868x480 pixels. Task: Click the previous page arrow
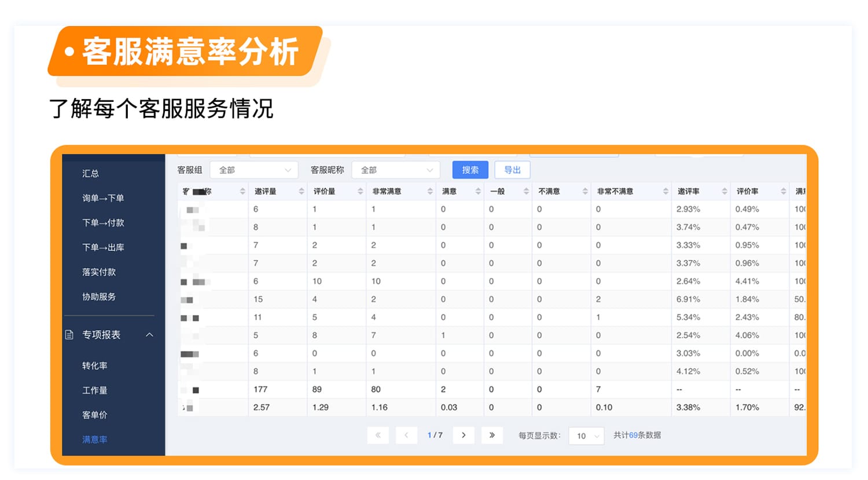pyautogui.click(x=406, y=435)
